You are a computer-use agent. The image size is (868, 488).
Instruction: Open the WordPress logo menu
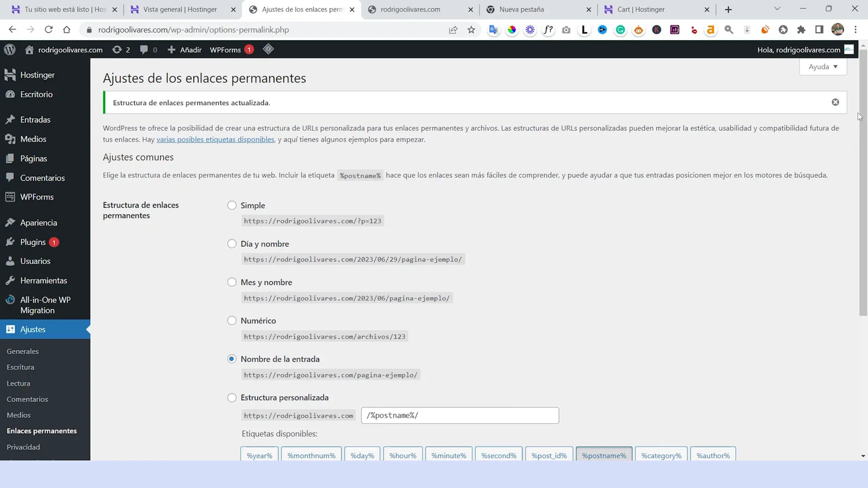tap(9, 49)
